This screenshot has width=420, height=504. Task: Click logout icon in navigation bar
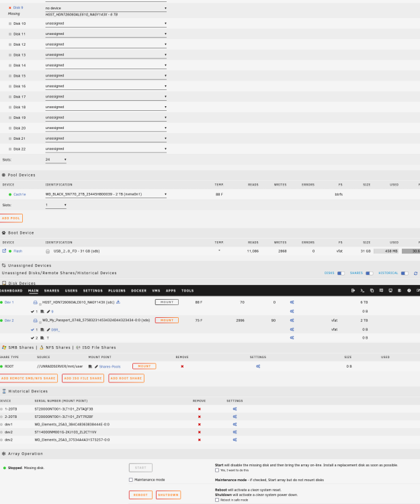353,290
